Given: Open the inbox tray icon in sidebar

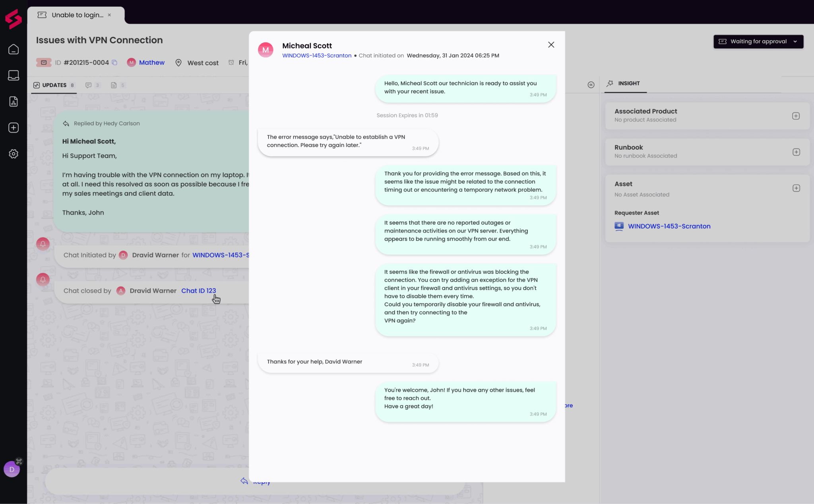Looking at the screenshot, I should click(14, 75).
